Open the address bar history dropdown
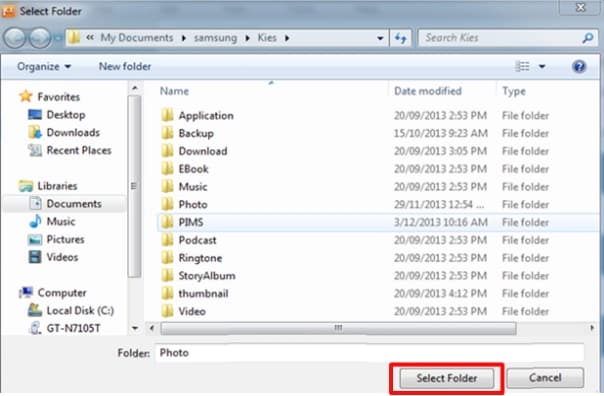 click(380, 38)
